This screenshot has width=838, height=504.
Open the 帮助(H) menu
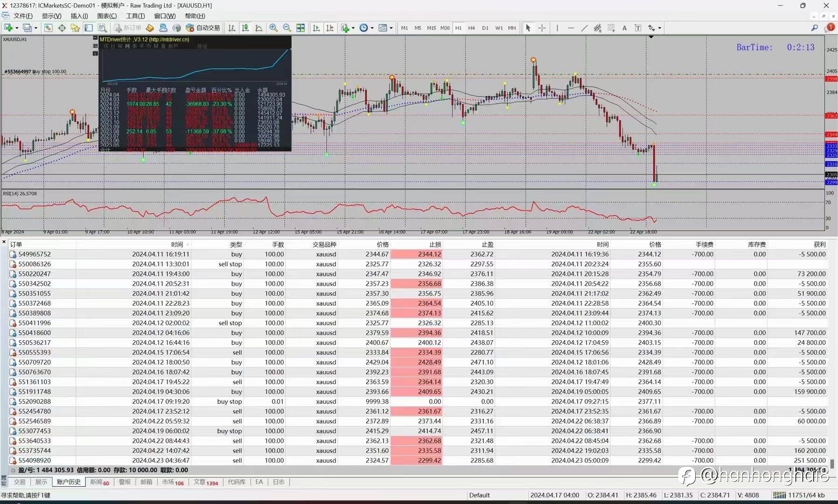[x=195, y=16]
